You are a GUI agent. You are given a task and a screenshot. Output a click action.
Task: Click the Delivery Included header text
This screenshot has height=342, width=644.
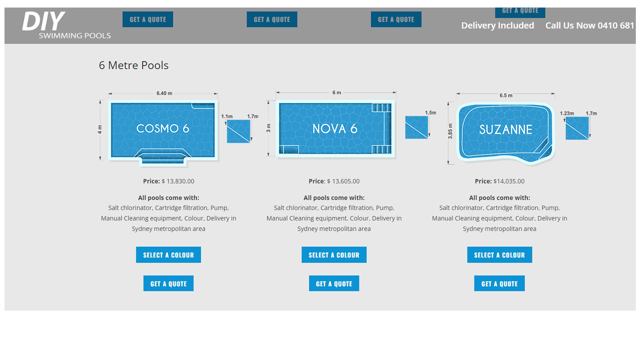(498, 26)
